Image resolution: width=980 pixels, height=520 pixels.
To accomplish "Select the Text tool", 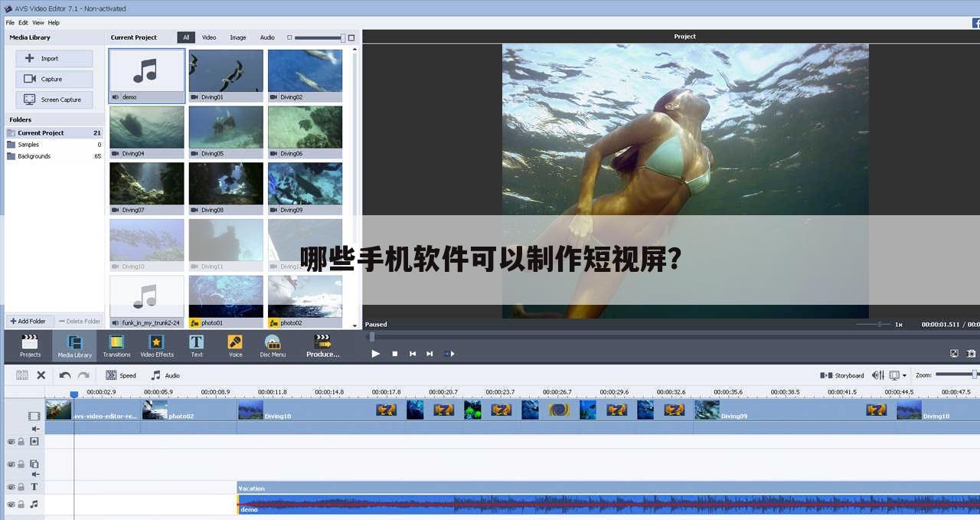I will click(197, 346).
